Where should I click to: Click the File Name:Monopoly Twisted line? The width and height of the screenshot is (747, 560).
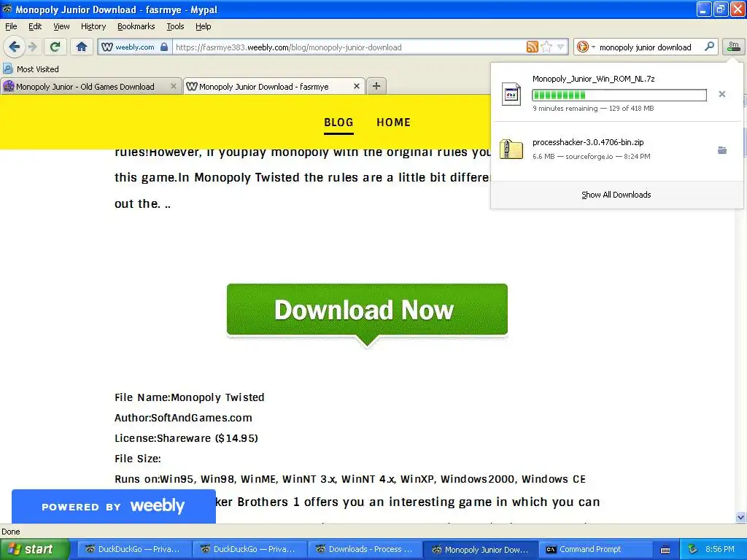[189, 397]
